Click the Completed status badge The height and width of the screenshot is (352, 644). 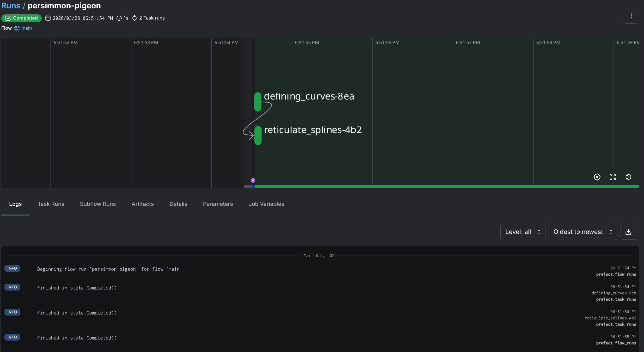coord(22,18)
